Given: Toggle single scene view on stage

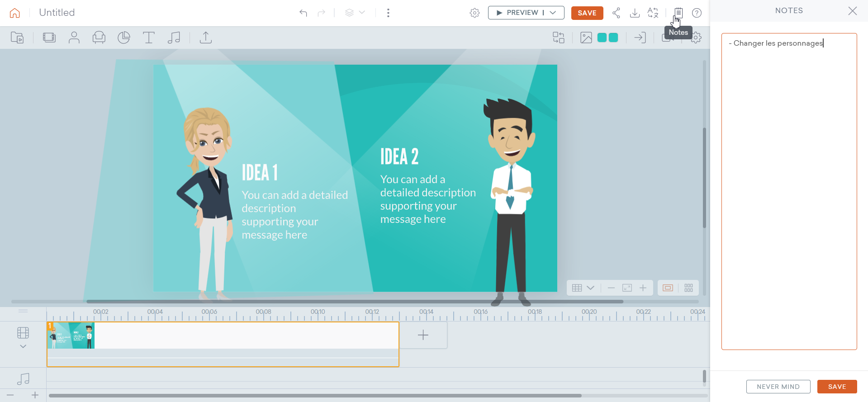Looking at the screenshot, I should (668, 288).
